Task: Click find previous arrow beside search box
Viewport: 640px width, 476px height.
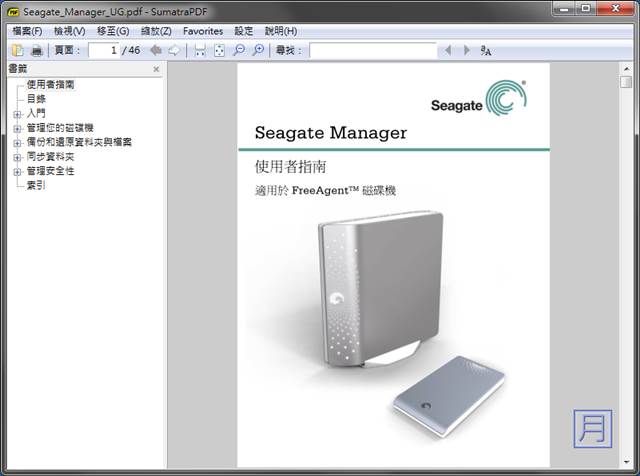Action: (448, 50)
